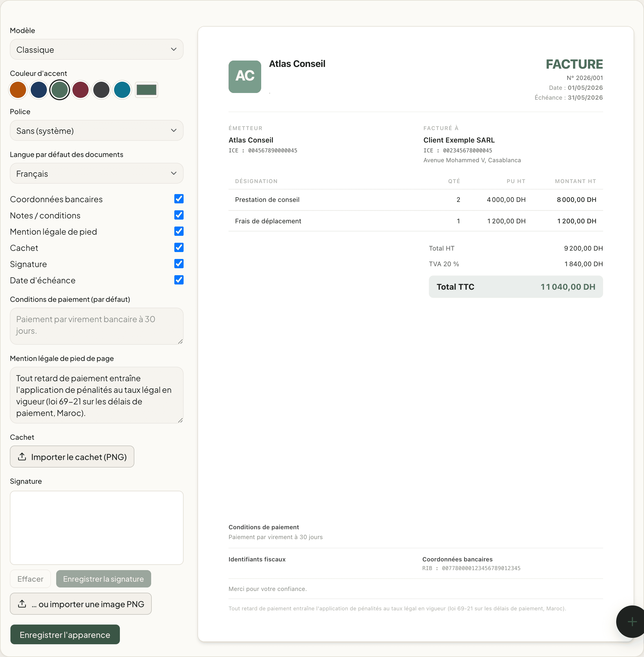Click the '11 040,00 DH' total amount
This screenshot has height=657, width=644.
point(568,287)
